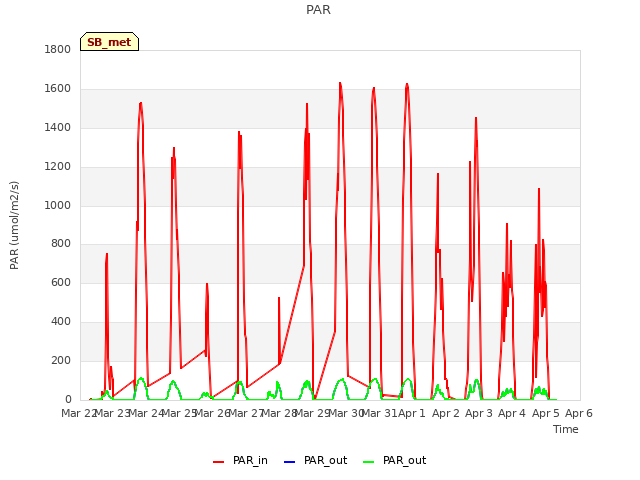Click the Apr 3 x-axis date label

pyautogui.click(x=479, y=413)
